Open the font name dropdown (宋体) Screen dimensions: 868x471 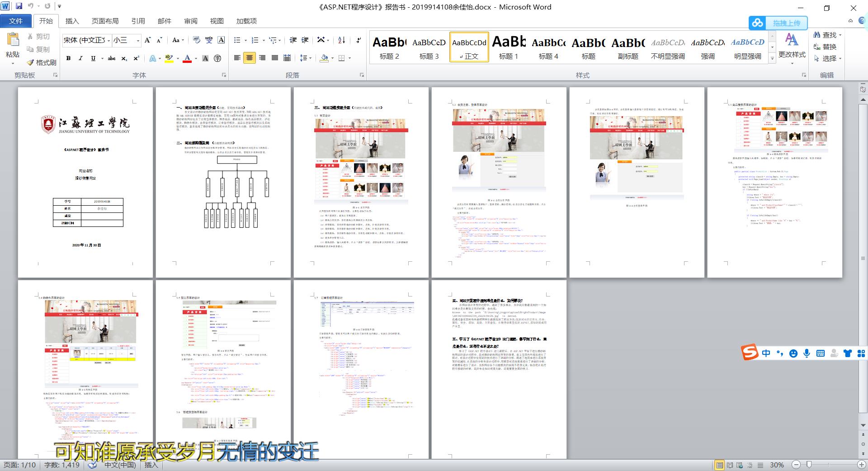click(109, 40)
